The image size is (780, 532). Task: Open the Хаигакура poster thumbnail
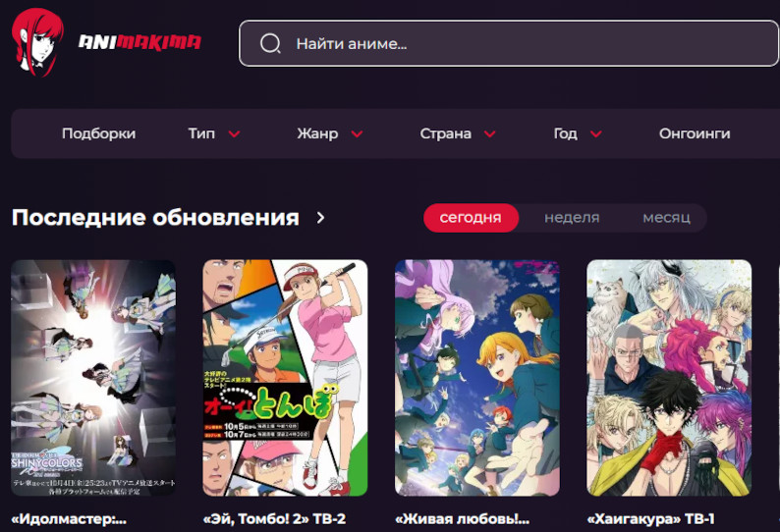[669, 378]
